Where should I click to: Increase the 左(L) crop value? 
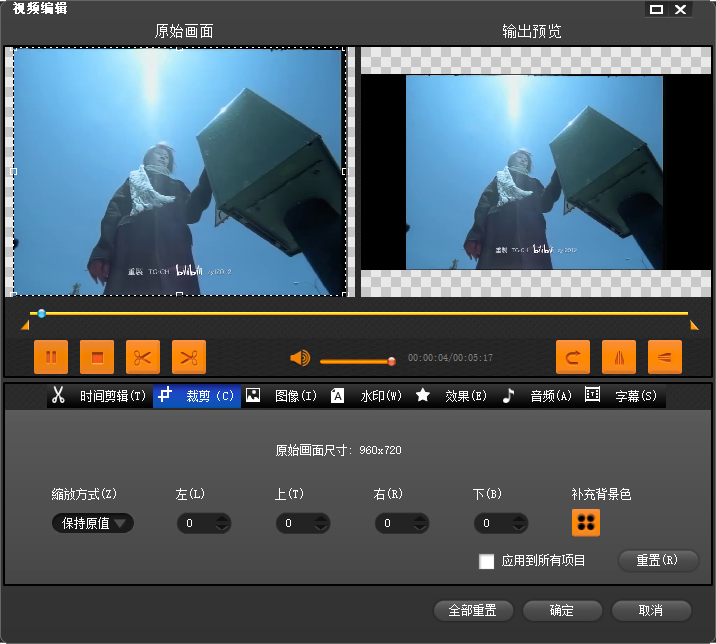[222, 519]
